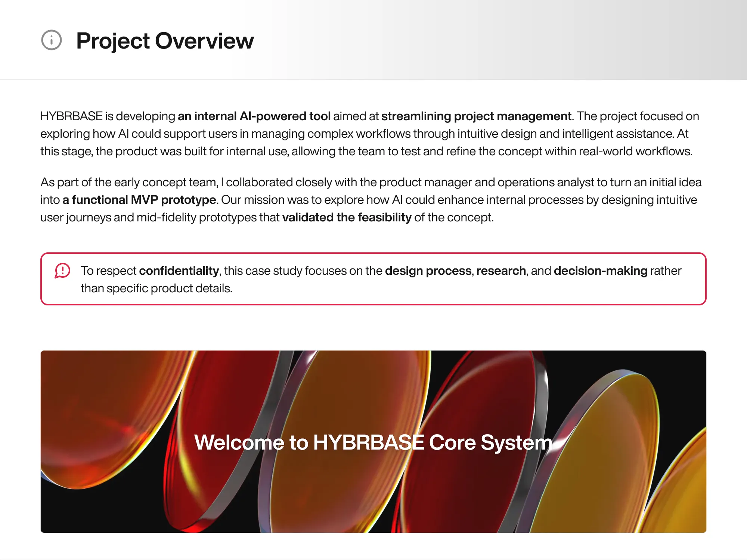747x560 pixels.
Task: Click bold phrase 'a functional MVP prototype'
Action: (139, 200)
